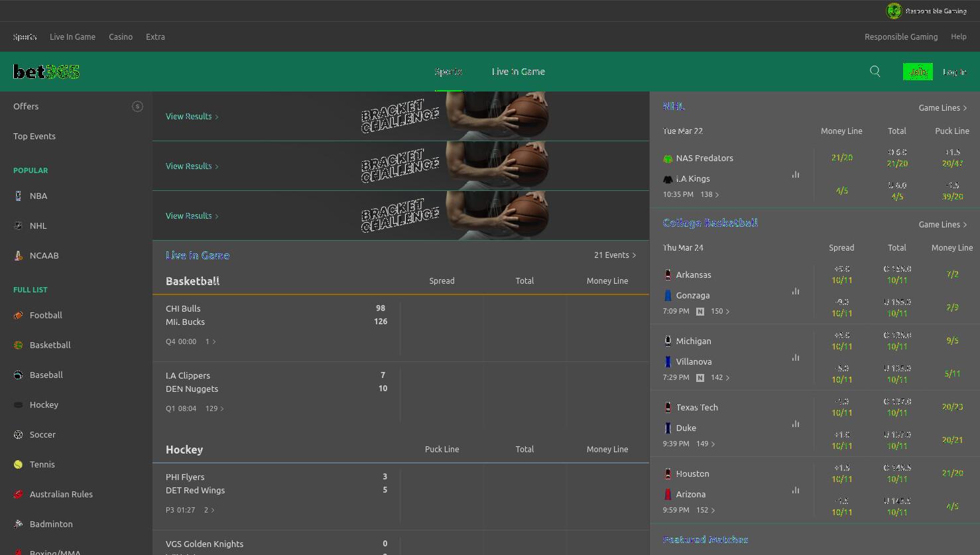Click the Hockey puck icon in the sidebar
The width and height of the screenshot is (980, 555).
[18, 404]
